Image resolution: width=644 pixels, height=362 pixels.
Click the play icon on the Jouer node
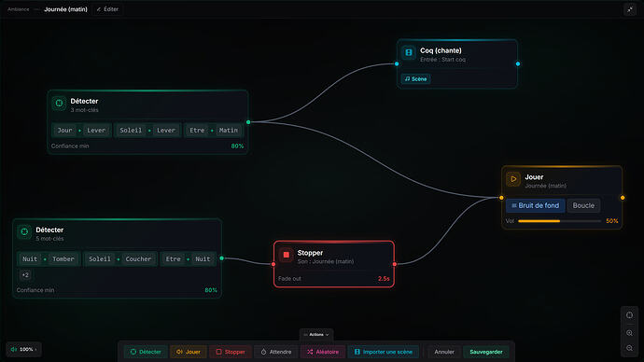[x=513, y=179]
